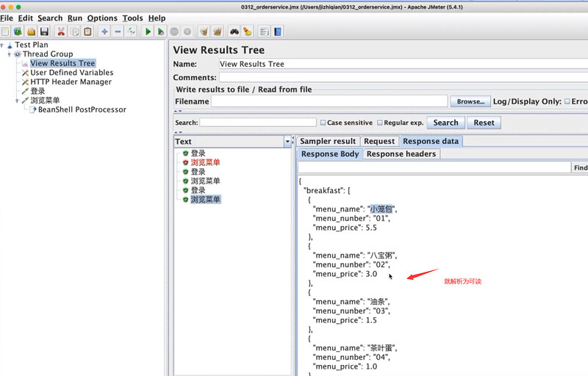Screen dimensions: 588x376
Task: Clear all results with double broom icon
Action: (218, 32)
